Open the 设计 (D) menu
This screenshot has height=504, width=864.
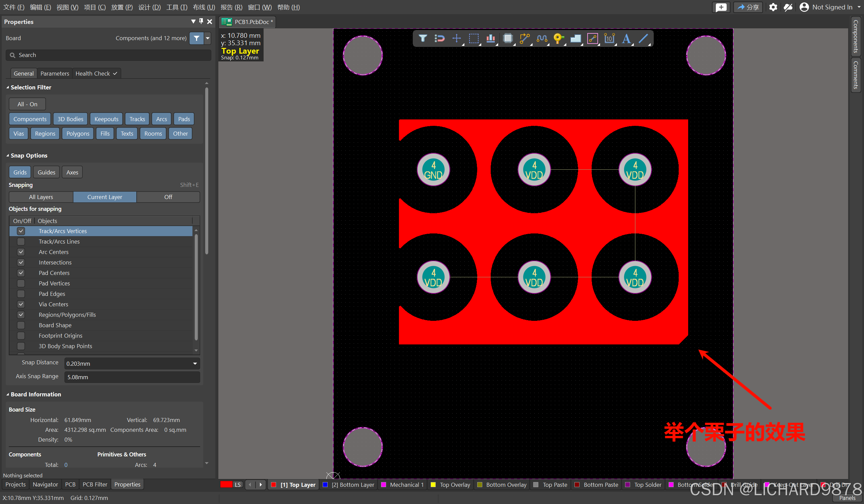click(149, 7)
